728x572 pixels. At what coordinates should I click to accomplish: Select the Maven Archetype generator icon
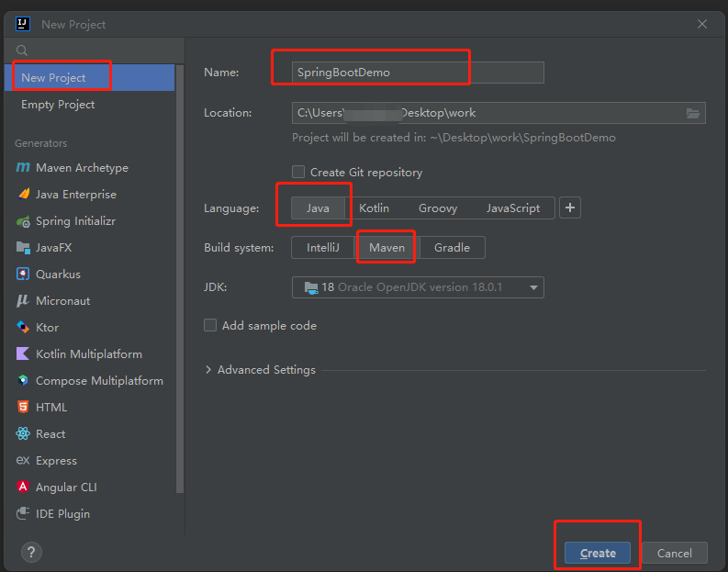click(23, 168)
